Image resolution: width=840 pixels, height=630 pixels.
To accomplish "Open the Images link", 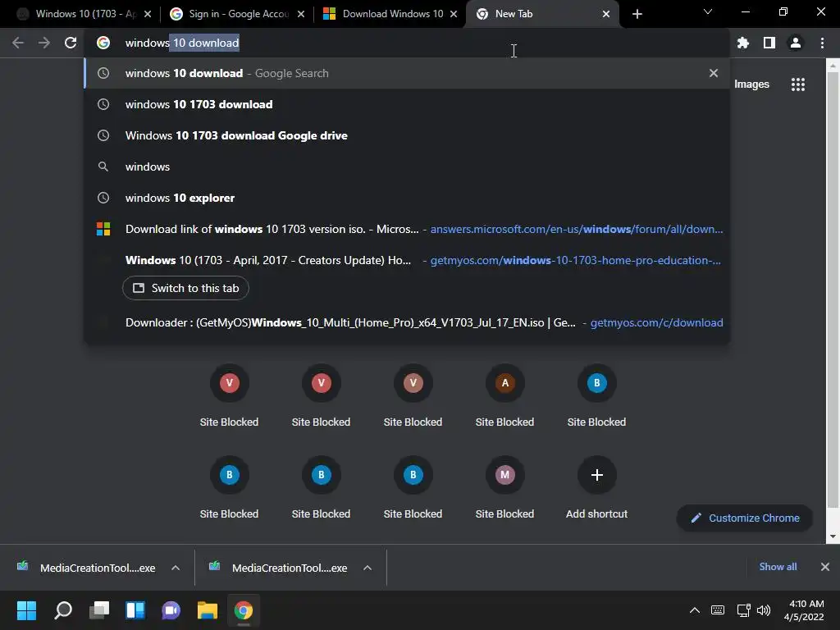I will 751,84.
